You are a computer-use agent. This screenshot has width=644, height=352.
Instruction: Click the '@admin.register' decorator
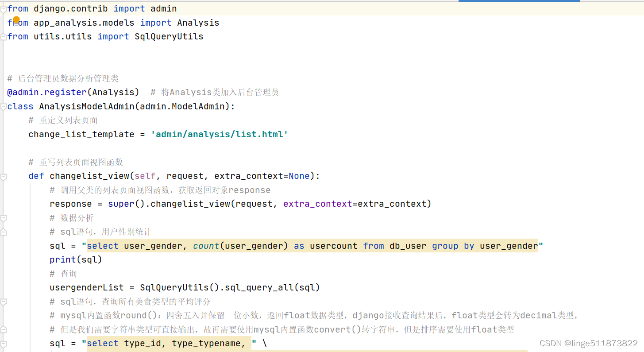pyautogui.click(x=47, y=92)
